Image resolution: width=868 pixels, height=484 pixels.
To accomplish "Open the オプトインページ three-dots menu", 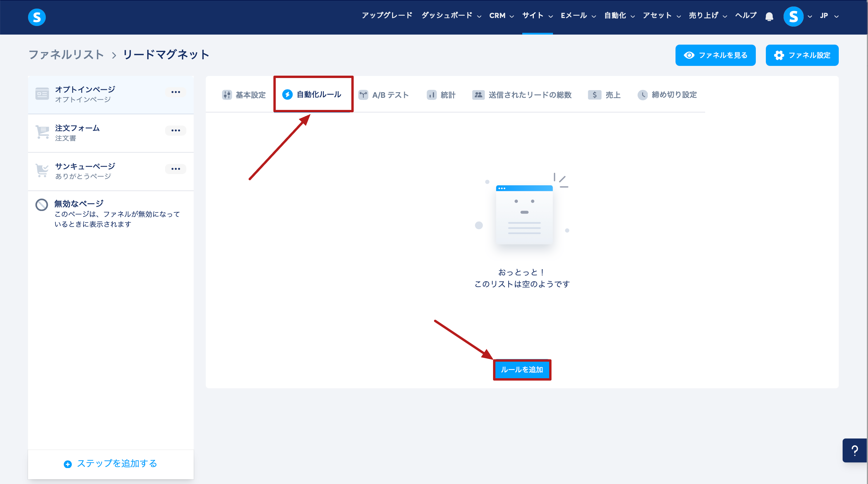I will click(176, 92).
